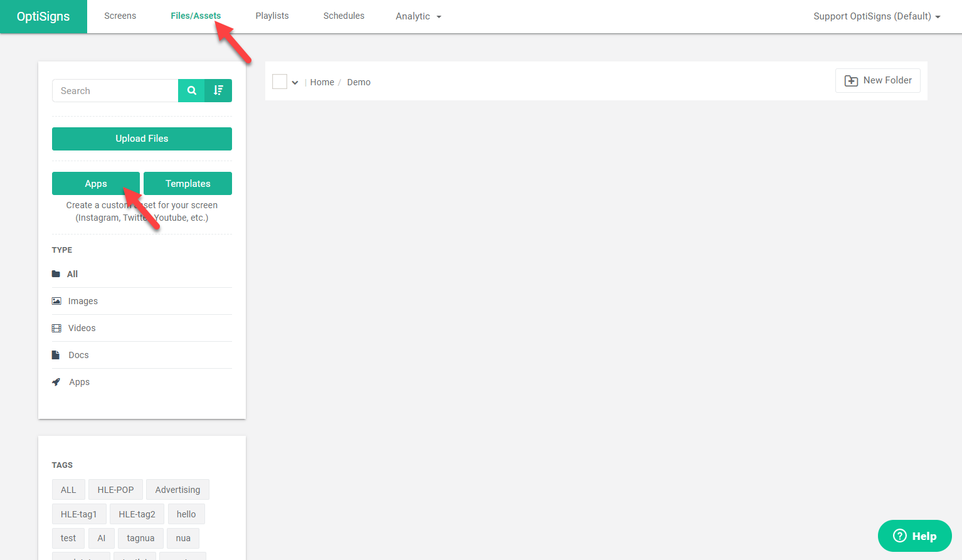This screenshot has width=962, height=560.
Task: Click the folder icon beside All type
Action: tap(56, 274)
